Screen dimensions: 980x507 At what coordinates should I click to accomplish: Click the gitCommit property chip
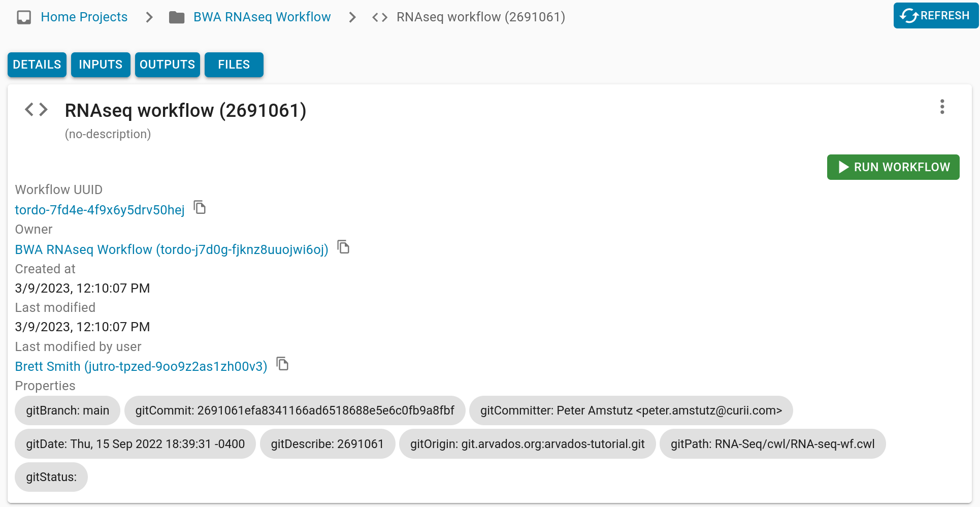295,410
